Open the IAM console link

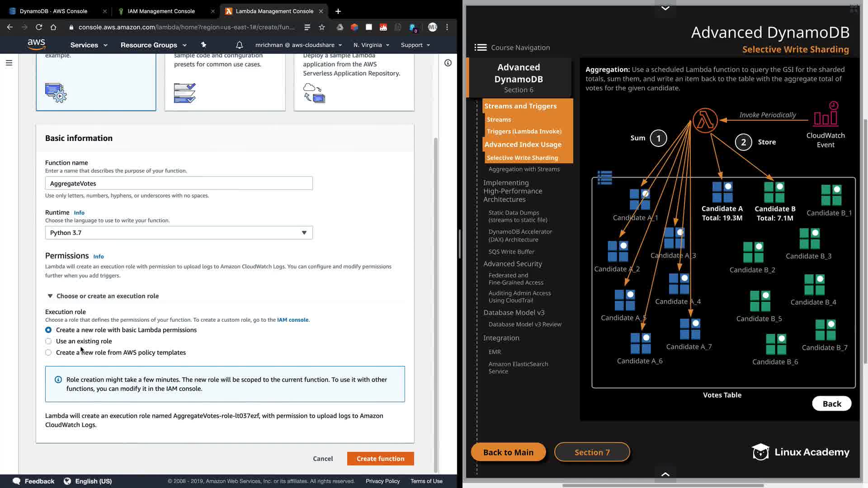coord(292,319)
